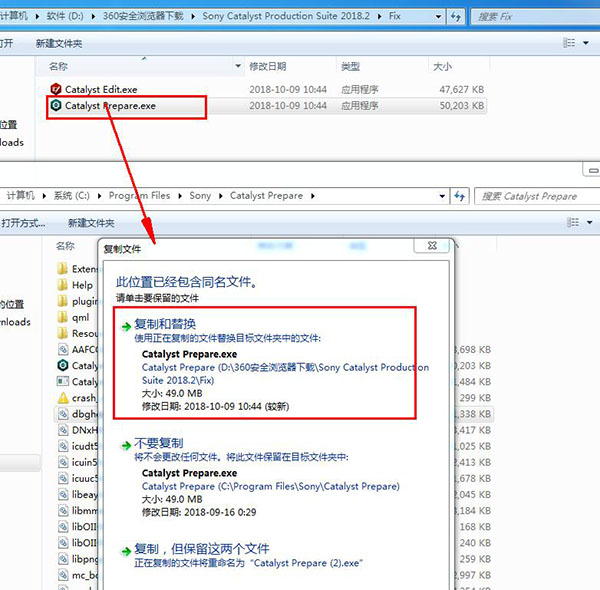Sort by 类型 column in Fix window

point(350,67)
